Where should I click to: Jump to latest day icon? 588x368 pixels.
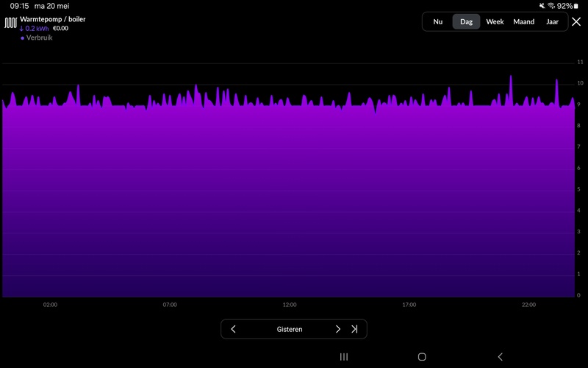click(x=354, y=329)
